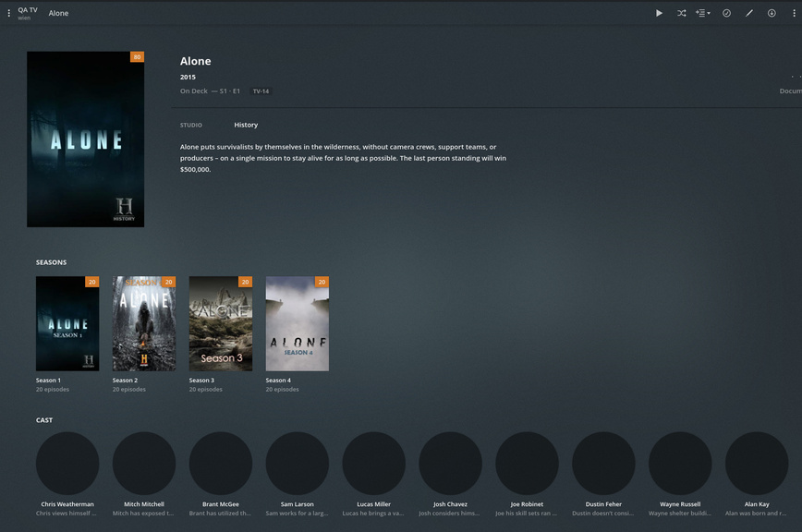802x532 pixels.
Task: Play the show Alone
Action: pyautogui.click(x=659, y=13)
